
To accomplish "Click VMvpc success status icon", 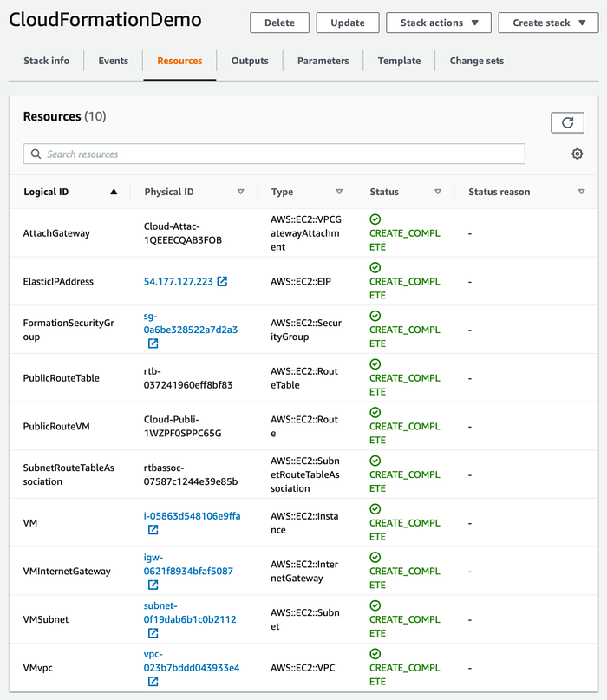I will 375,653.
